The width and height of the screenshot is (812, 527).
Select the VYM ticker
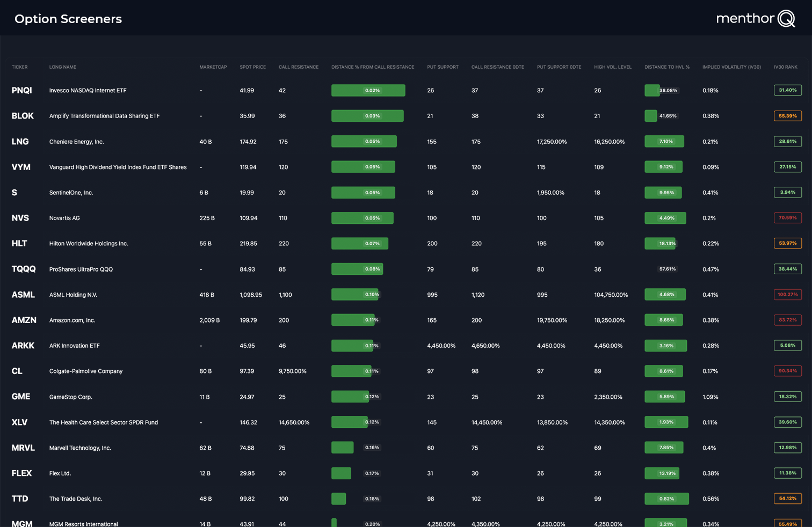[21, 167]
